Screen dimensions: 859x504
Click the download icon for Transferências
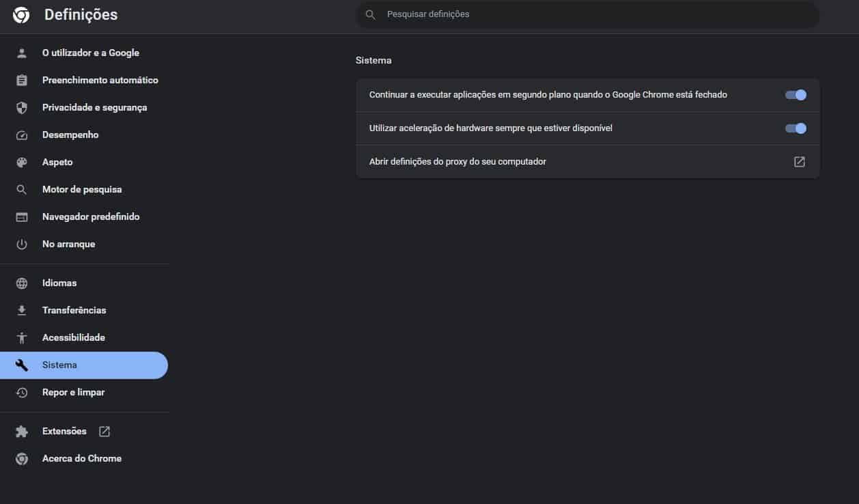coord(22,310)
